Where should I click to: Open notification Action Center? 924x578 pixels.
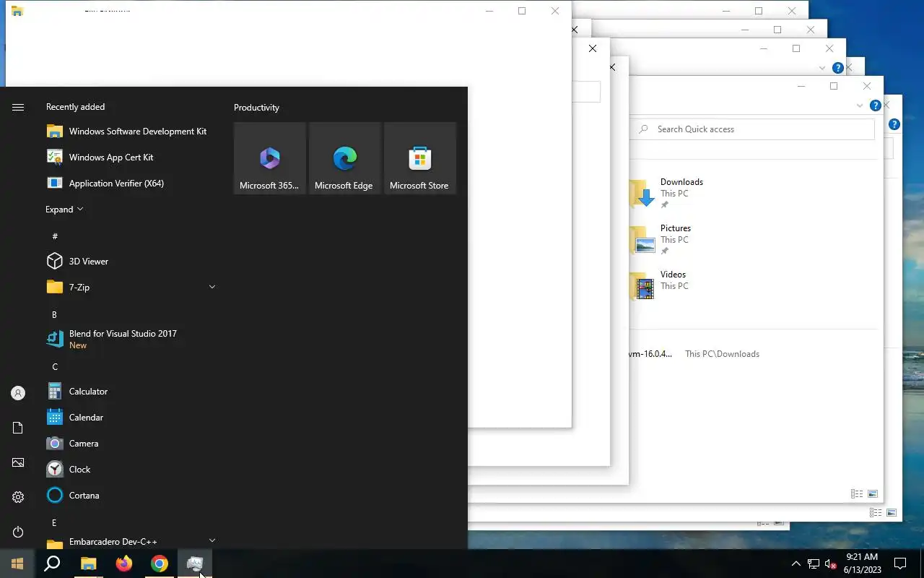(x=900, y=564)
